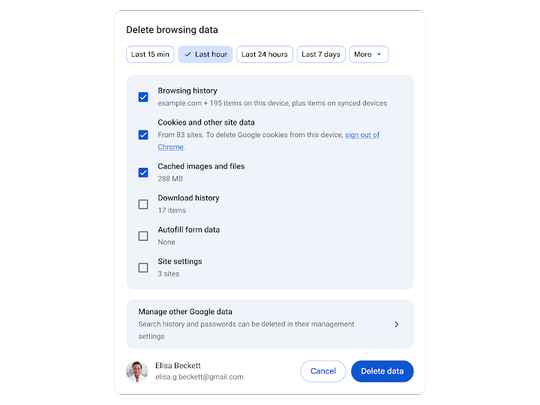Click the checkmark icon on Last hour chip
The height and width of the screenshot is (405, 540).
pos(188,54)
